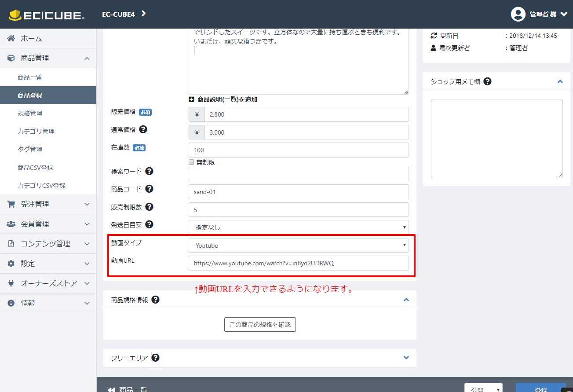Click the 販売価格 input field
Viewport: 573px width, 392px height.
pos(307,114)
